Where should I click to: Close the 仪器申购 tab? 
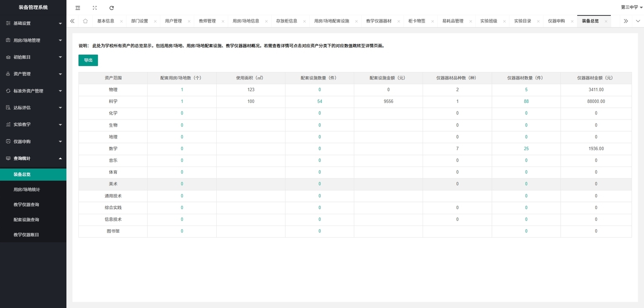(572, 21)
